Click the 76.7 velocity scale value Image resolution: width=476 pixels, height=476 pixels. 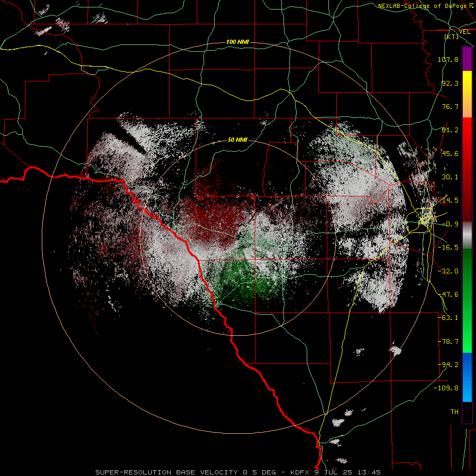pos(450,106)
